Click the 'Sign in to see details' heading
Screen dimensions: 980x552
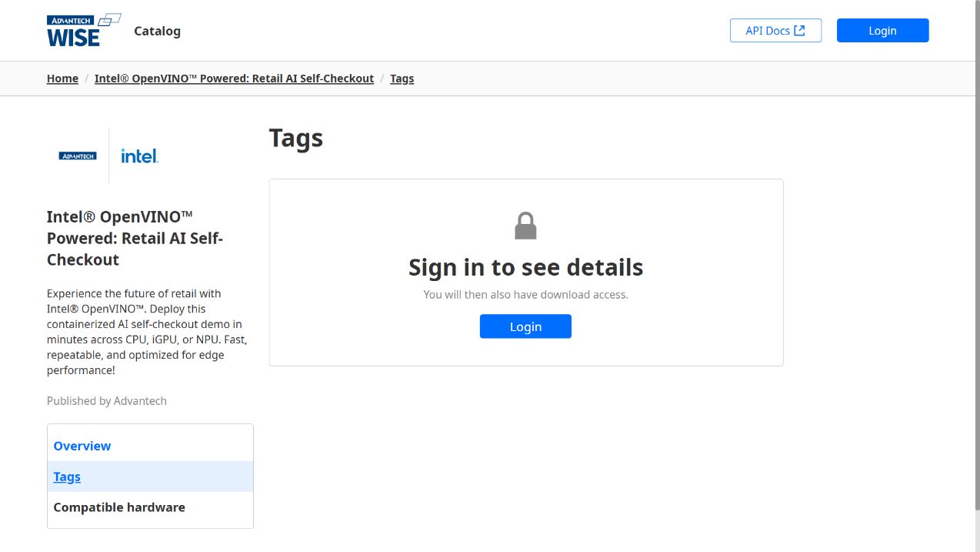point(525,267)
